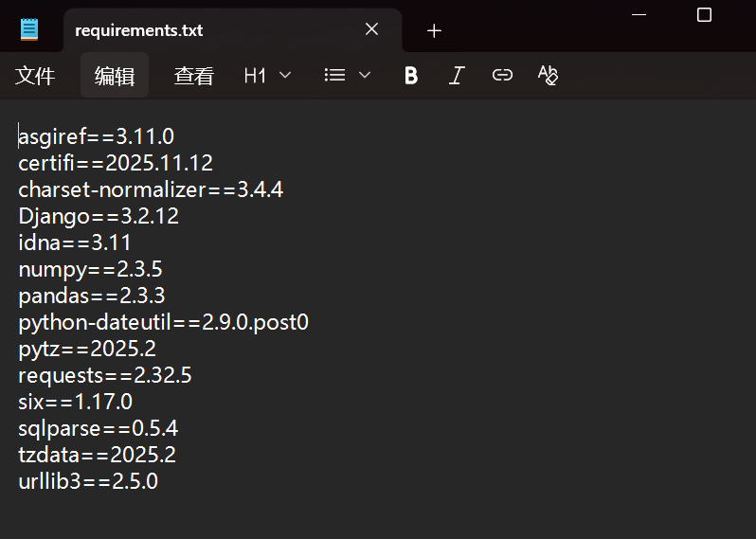The height and width of the screenshot is (539, 756).
Task: Expand the H1 heading dropdown
Action: (x=267, y=76)
